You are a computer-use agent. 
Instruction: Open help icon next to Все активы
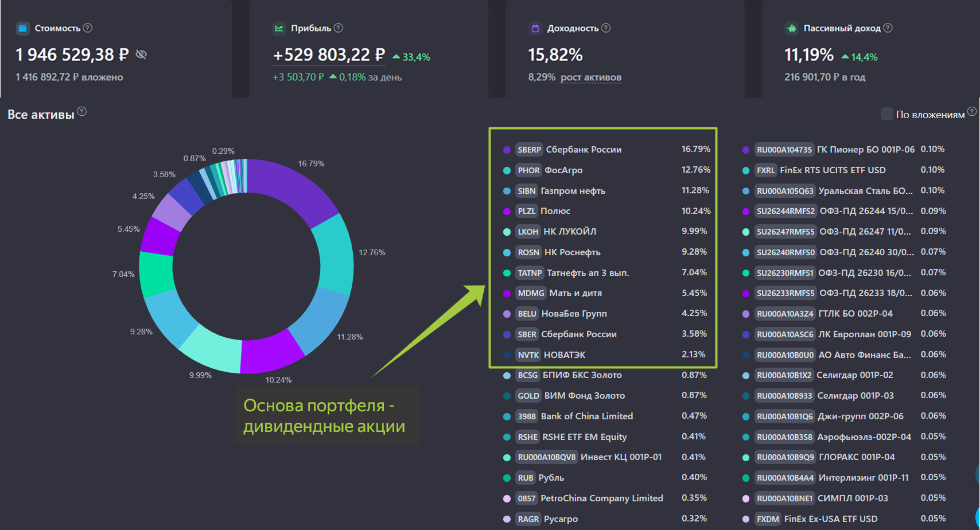point(82,111)
